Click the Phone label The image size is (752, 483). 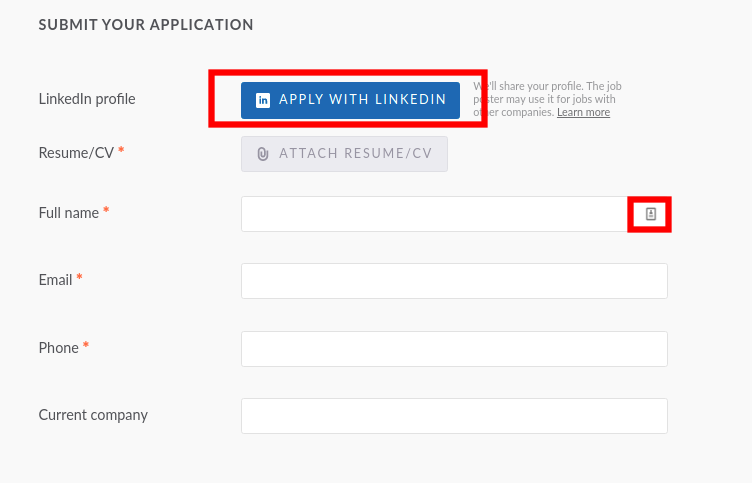59,348
